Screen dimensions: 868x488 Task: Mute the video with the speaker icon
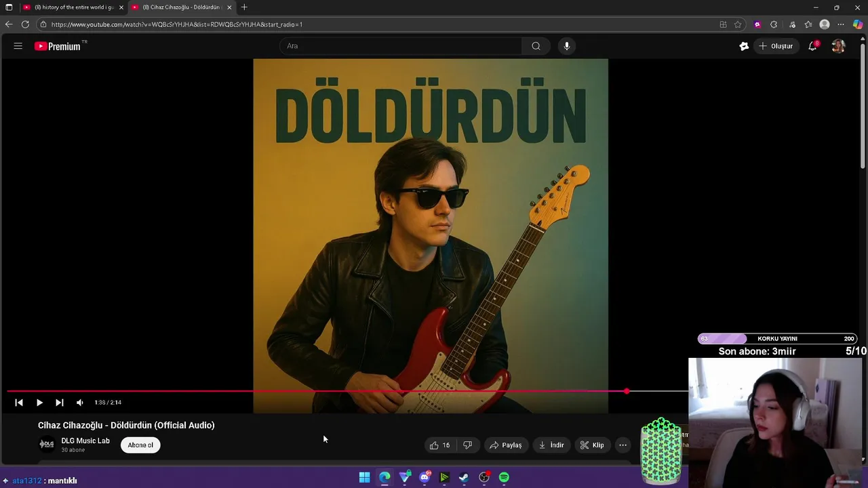[80, 403]
